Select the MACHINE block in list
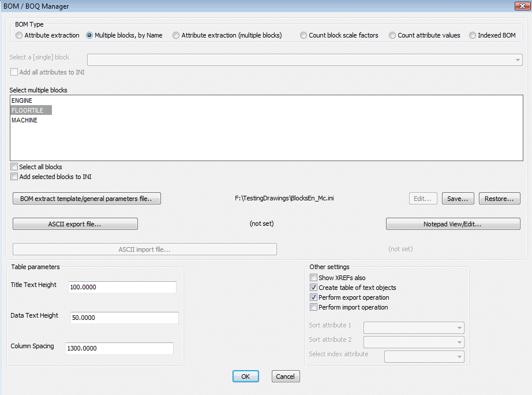The width and height of the screenshot is (532, 395). pos(24,120)
